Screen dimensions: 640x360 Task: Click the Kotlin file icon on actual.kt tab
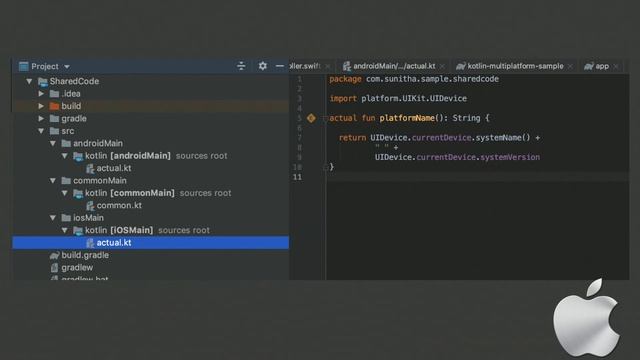click(347, 66)
